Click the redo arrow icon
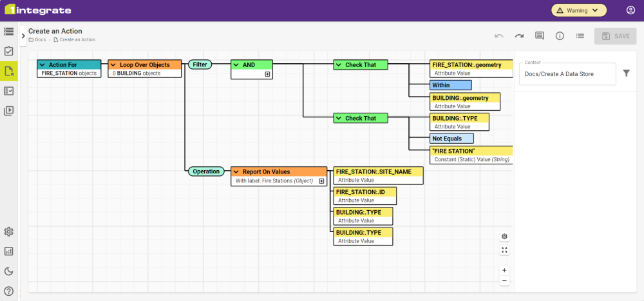 coord(519,36)
